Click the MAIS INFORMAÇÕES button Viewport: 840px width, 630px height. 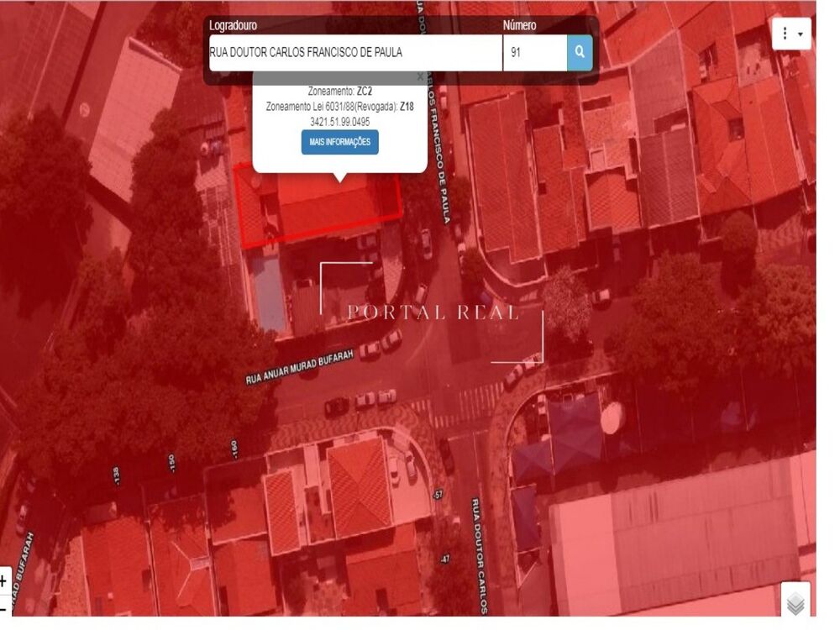[339, 142]
